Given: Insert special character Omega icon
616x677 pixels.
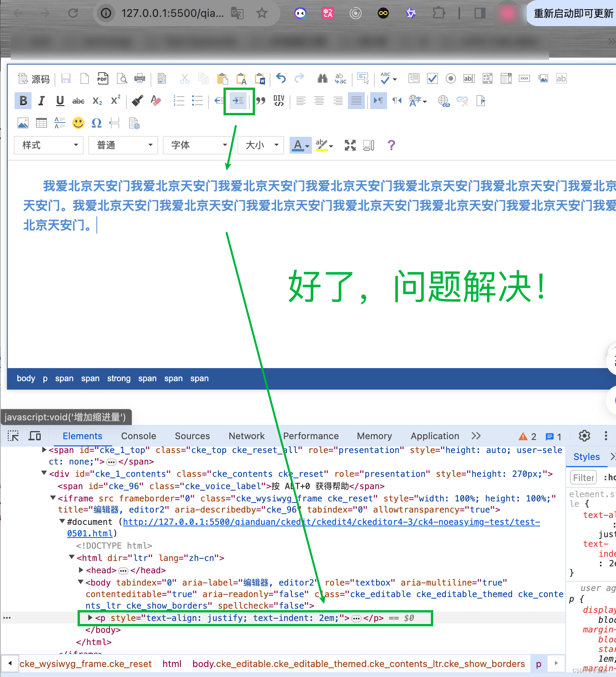Looking at the screenshot, I should click(97, 123).
